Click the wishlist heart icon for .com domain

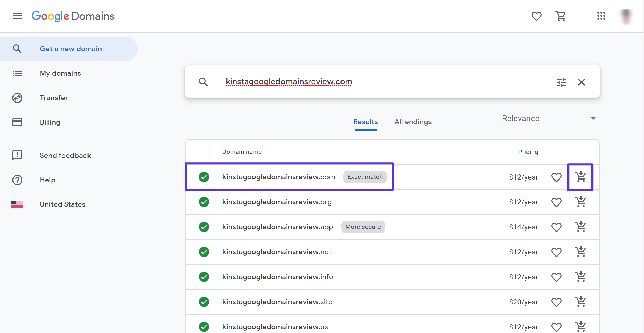557,177
